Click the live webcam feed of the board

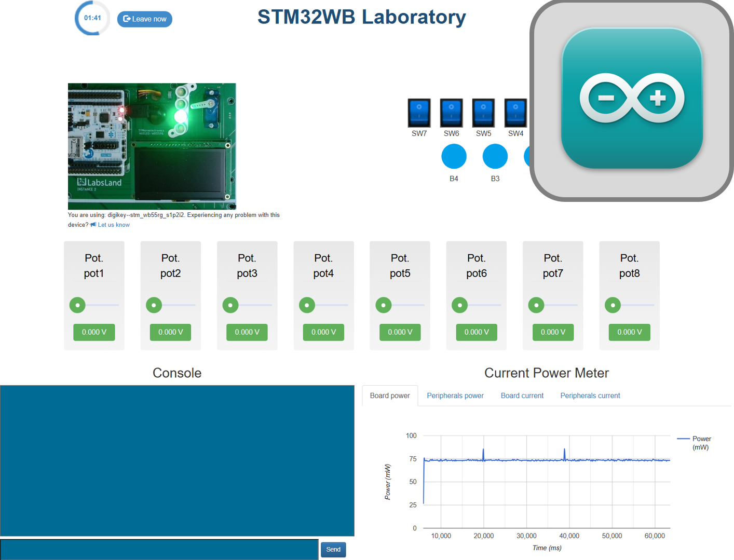pyautogui.click(x=152, y=146)
